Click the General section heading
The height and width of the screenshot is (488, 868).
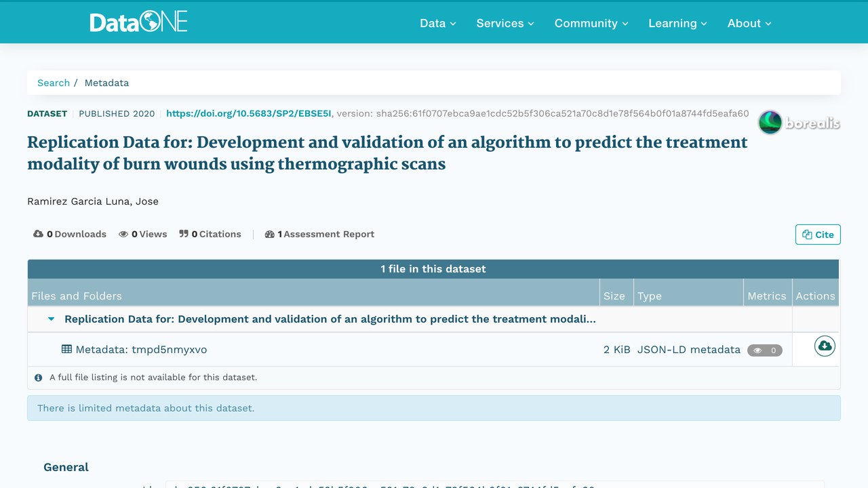pos(66,467)
